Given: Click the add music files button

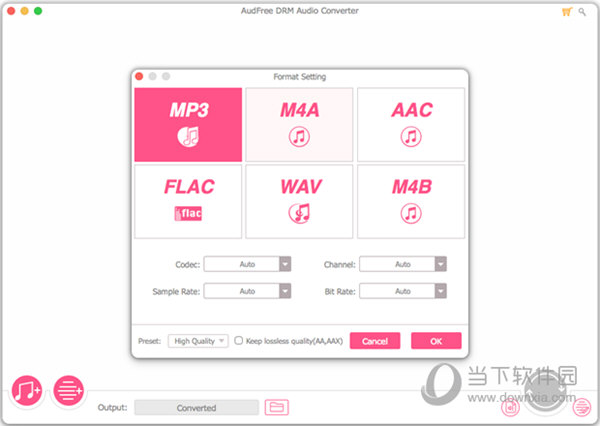Looking at the screenshot, I should click(x=27, y=390).
